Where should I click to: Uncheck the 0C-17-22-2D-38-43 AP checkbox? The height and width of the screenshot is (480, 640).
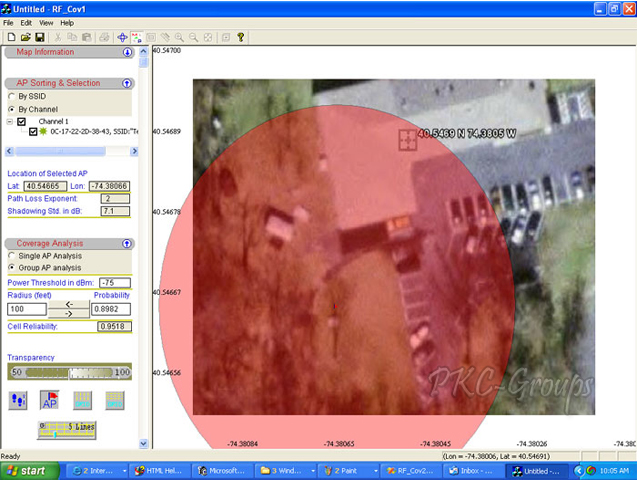[33, 132]
